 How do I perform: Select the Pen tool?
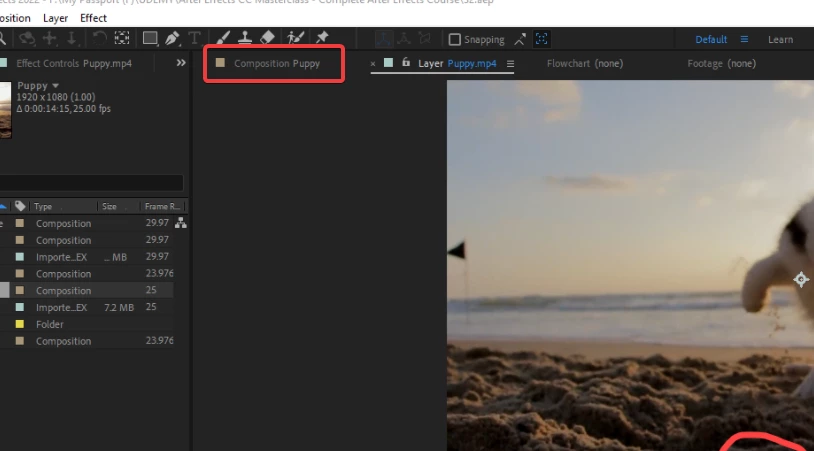172,38
